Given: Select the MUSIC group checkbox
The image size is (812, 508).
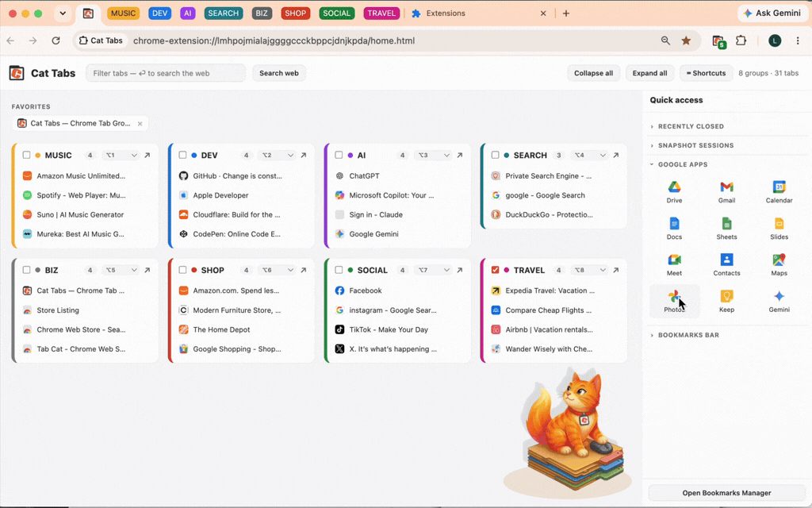Looking at the screenshot, I should click(x=26, y=155).
